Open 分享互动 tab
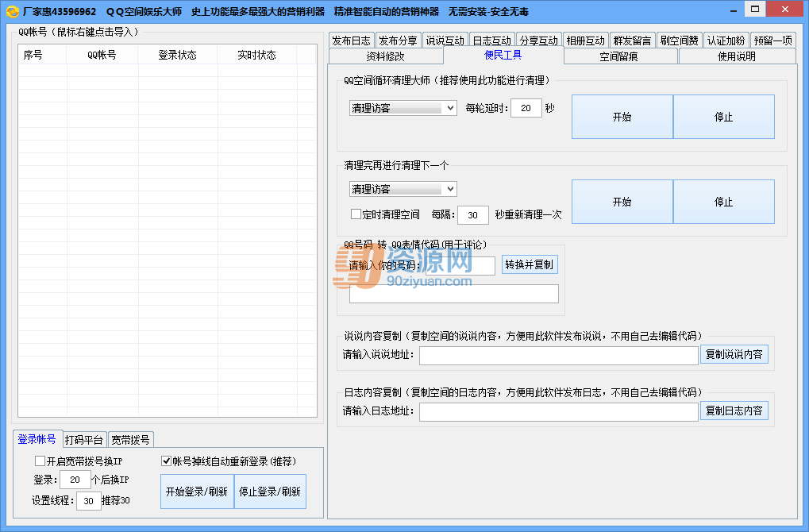The image size is (809, 532). pos(539,40)
